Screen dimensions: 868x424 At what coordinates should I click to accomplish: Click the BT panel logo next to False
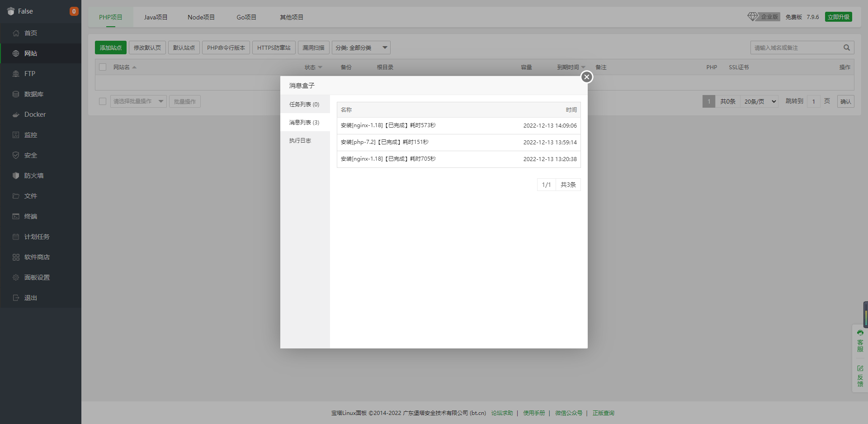(x=11, y=11)
